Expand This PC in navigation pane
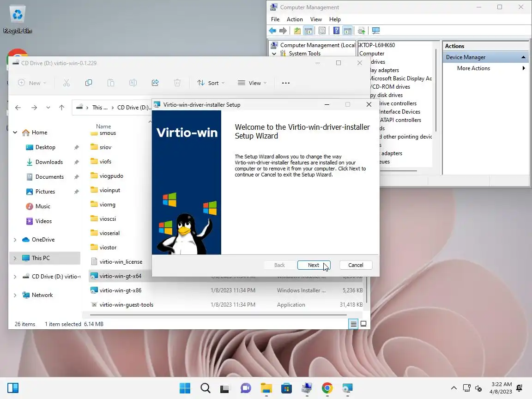Image resolution: width=532 pixels, height=399 pixels. tap(15, 258)
